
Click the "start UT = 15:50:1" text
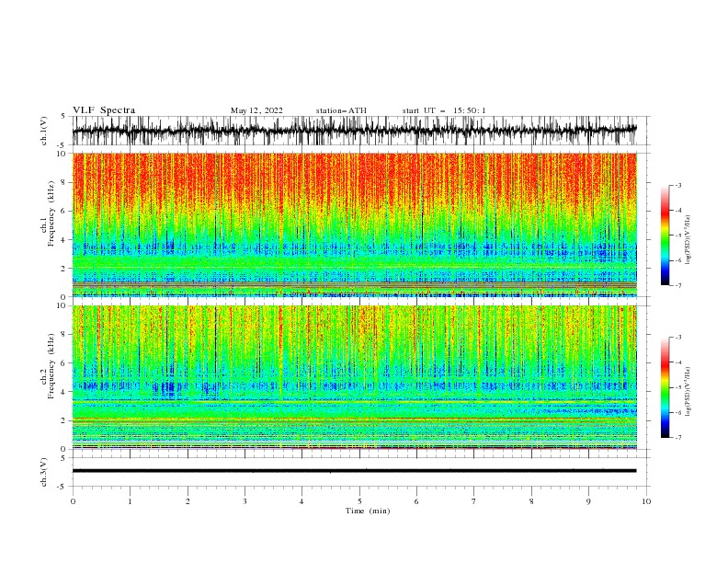click(444, 110)
